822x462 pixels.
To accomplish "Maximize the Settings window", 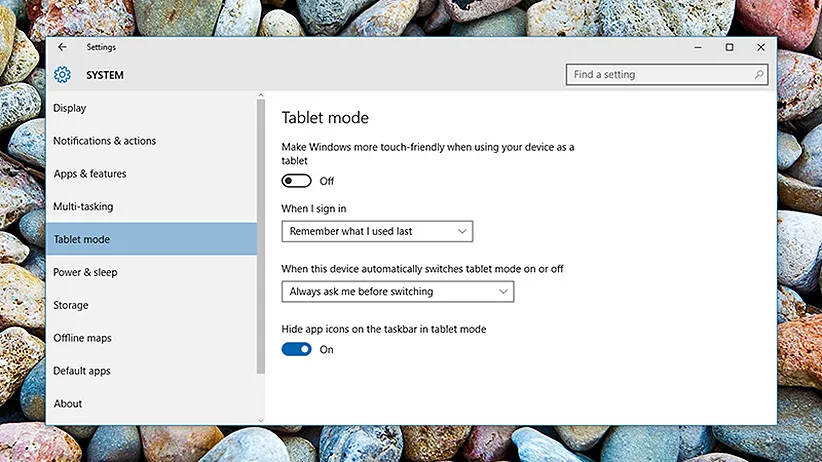I will click(x=729, y=47).
